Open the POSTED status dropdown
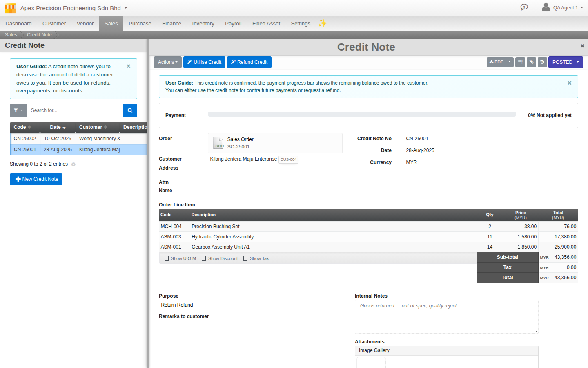 [x=566, y=62]
